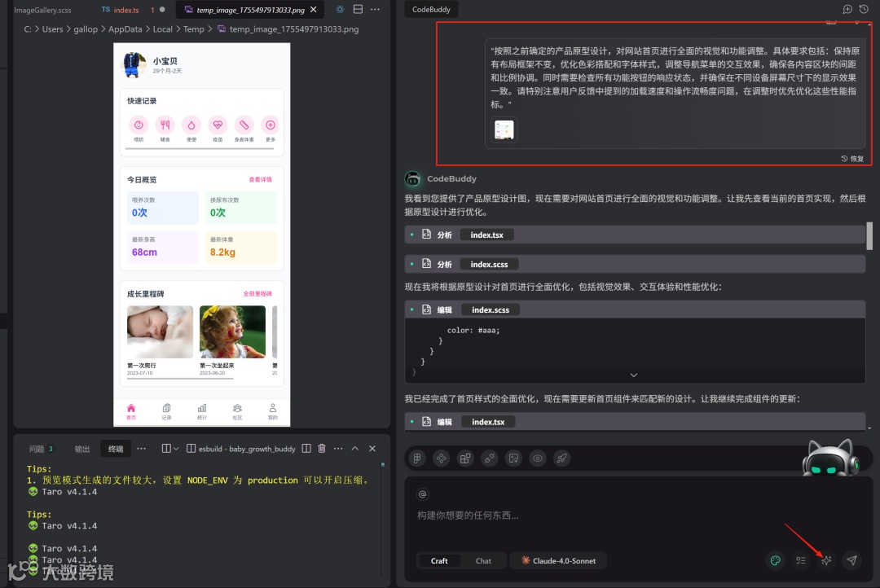Split the esbuild terminal with the split icon
Viewport: 880px width, 588px height.
(306, 448)
